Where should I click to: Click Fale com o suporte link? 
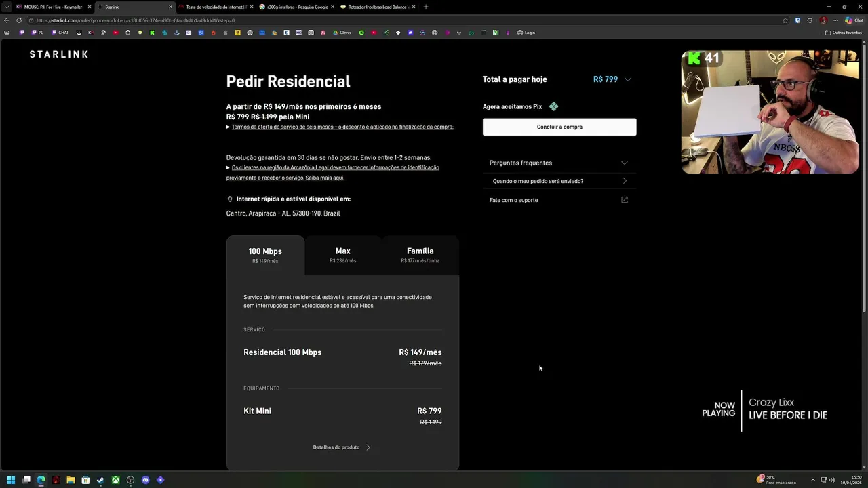(x=513, y=200)
